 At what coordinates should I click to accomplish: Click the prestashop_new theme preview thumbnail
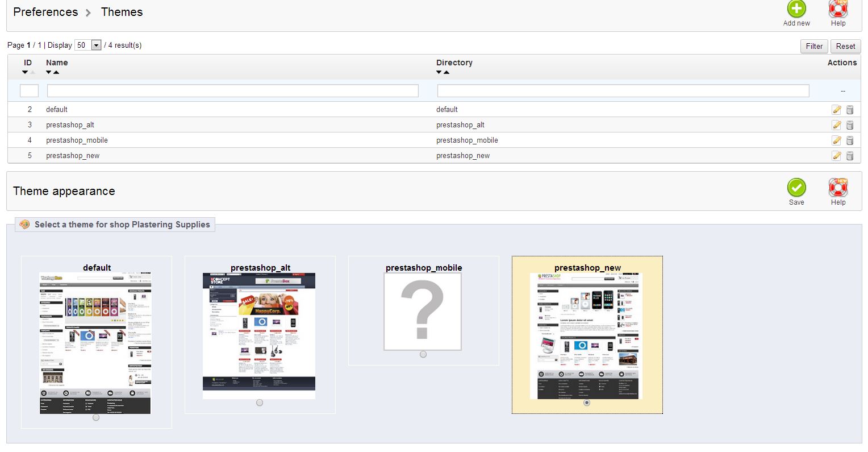[586, 336]
